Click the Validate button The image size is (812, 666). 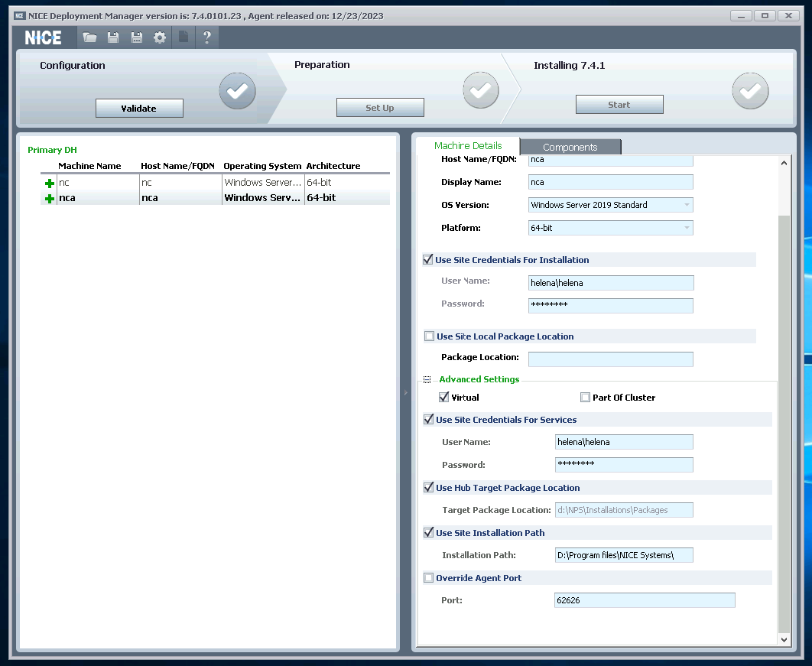click(x=139, y=109)
